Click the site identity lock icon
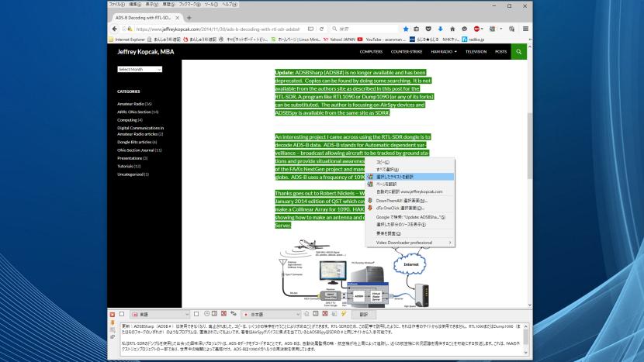644x362 pixels. [x=130, y=29]
